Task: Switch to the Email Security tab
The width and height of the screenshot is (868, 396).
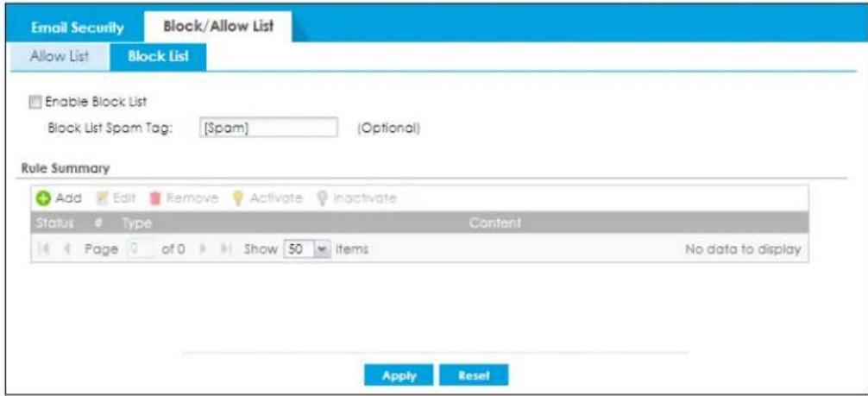Action: click(x=77, y=28)
